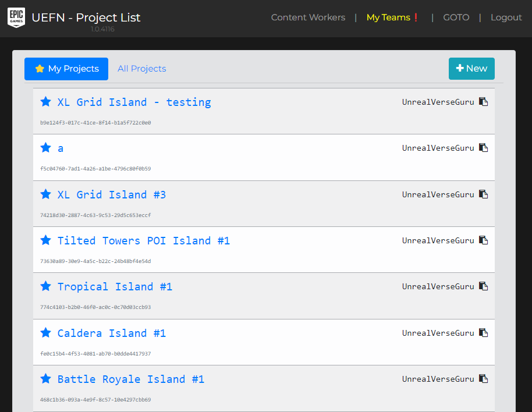The width and height of the screenshot is (532, 412).
Task: Click the copy icon for XL Grid Island - testing
Action: 483,101
